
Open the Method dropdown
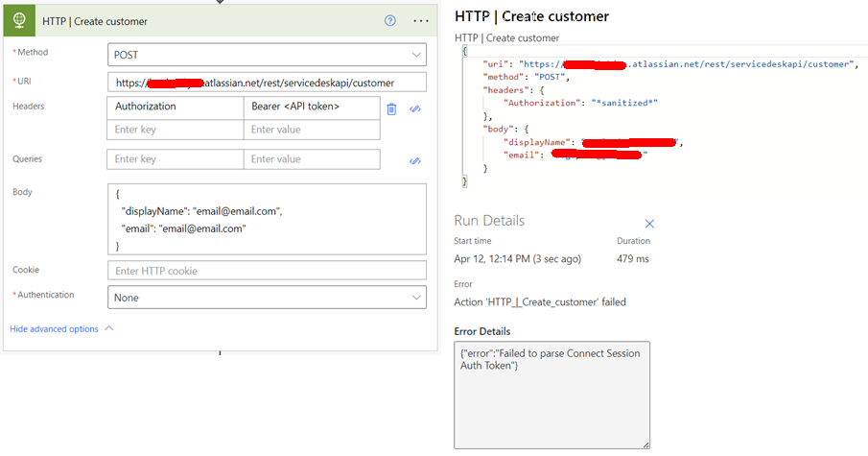pos(267,55)
